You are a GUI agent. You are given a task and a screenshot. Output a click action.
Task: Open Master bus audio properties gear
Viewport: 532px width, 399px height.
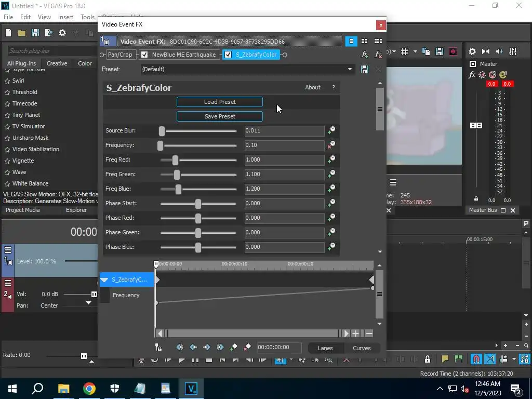point(472,51)
